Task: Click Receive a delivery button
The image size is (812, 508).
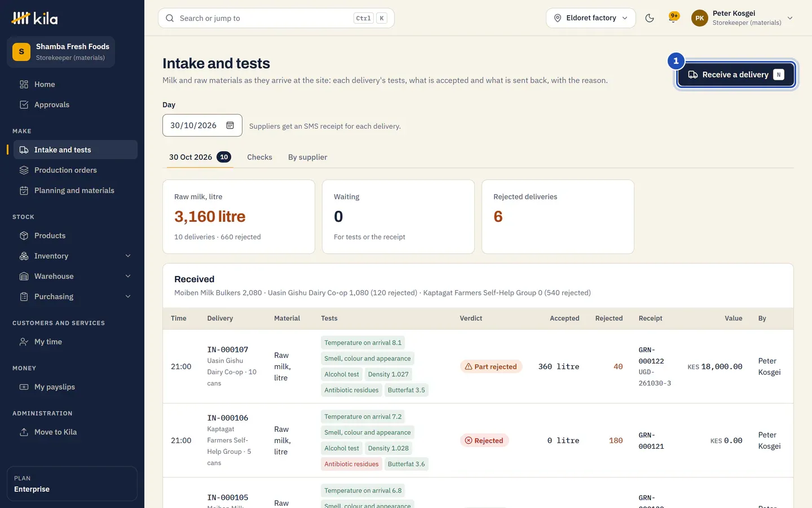Action: tap(735, 75)
